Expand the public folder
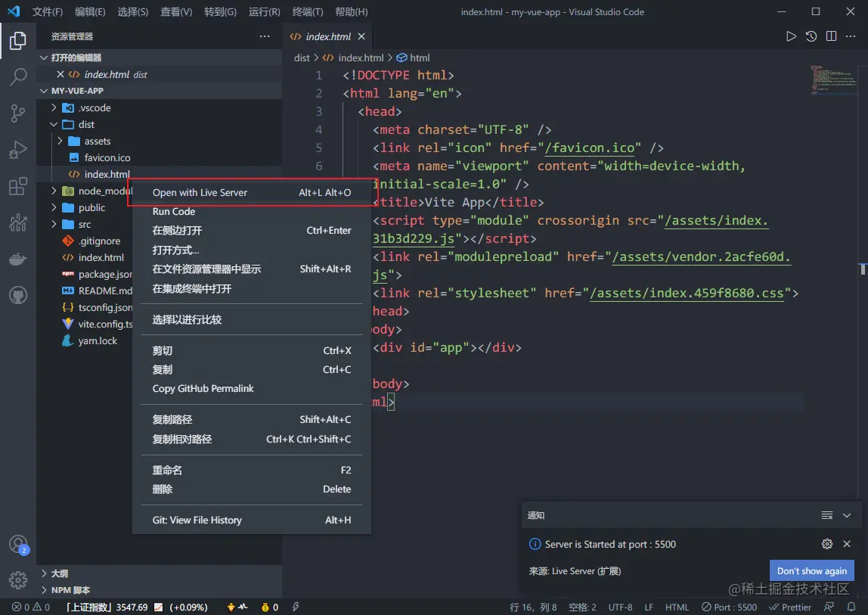The image size is (868, 615). 54,207
